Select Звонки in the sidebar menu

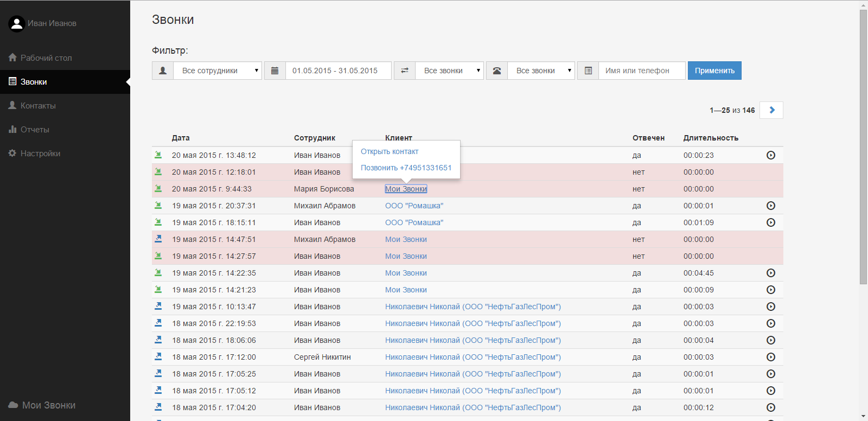coord(65,82)
